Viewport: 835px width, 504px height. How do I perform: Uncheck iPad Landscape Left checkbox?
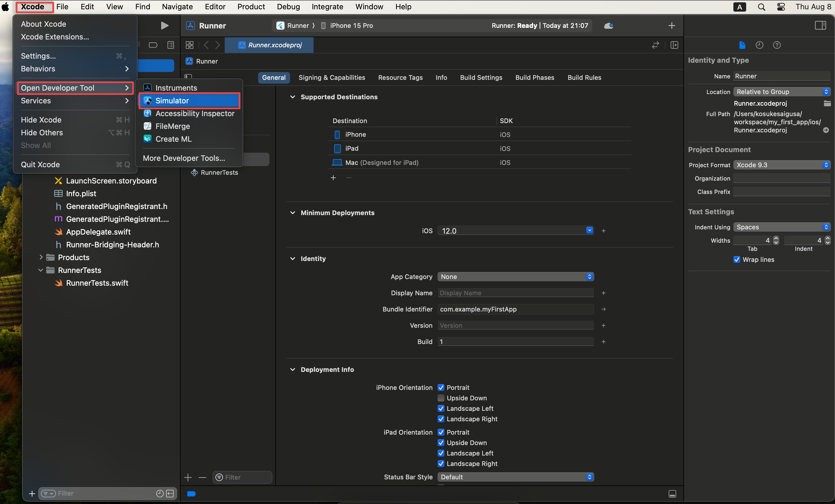point(440,453)
